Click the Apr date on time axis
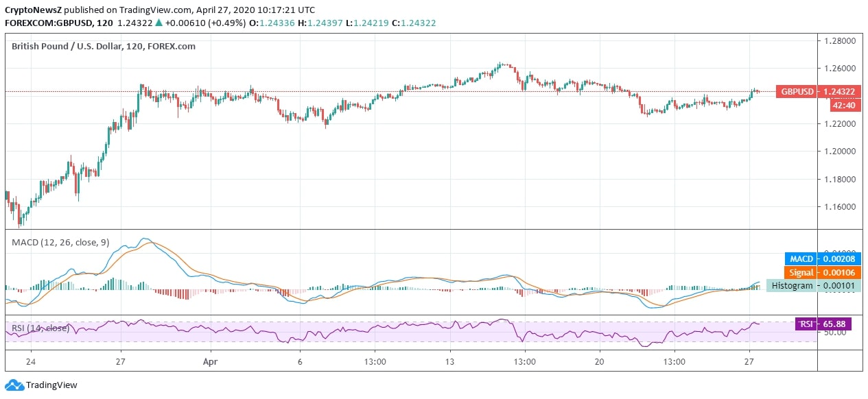The height and width of the screenshot is (399, 868). (211, 361)
